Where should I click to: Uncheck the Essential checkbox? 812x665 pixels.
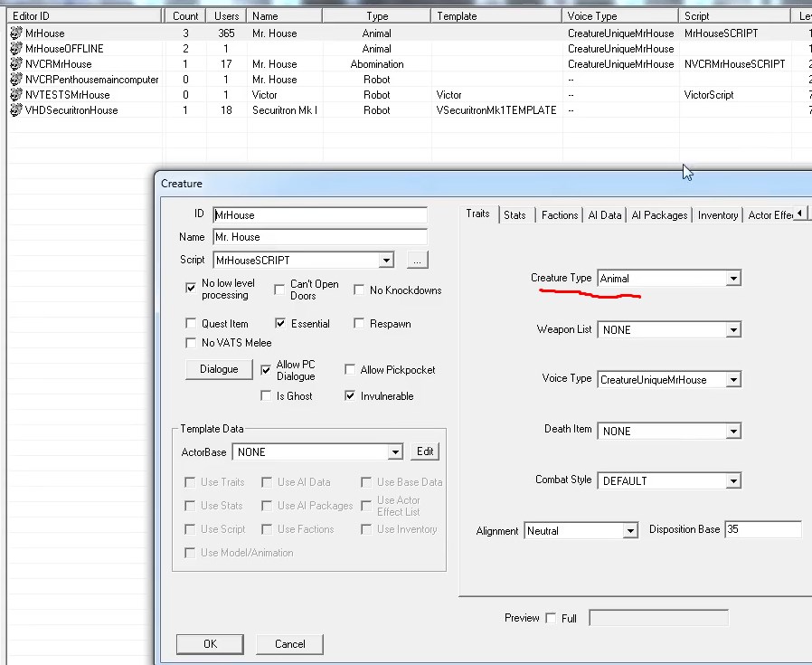click(x=280, y=323)
